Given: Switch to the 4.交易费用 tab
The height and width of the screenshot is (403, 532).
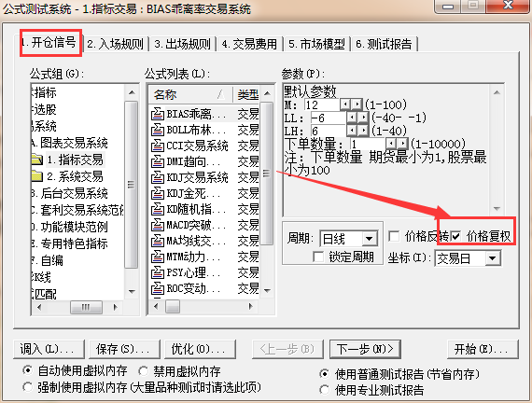Looking at the screenshot, I should pos(250,44).
